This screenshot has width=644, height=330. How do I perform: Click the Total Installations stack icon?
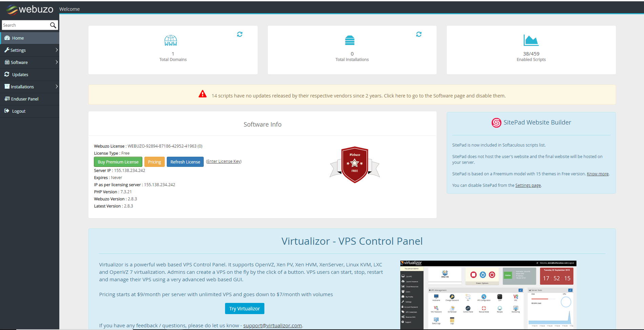(350, 40)
